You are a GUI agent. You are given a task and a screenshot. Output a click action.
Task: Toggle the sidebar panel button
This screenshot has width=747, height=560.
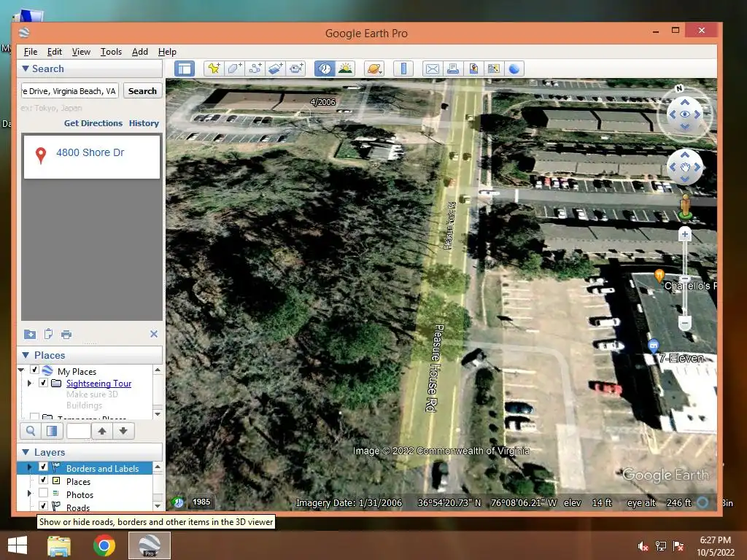point(185,69)
